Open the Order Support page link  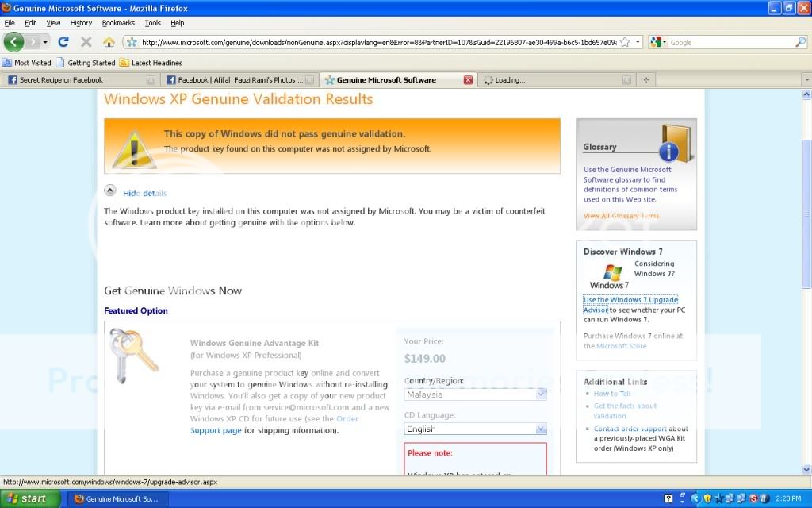click(274, 425)
